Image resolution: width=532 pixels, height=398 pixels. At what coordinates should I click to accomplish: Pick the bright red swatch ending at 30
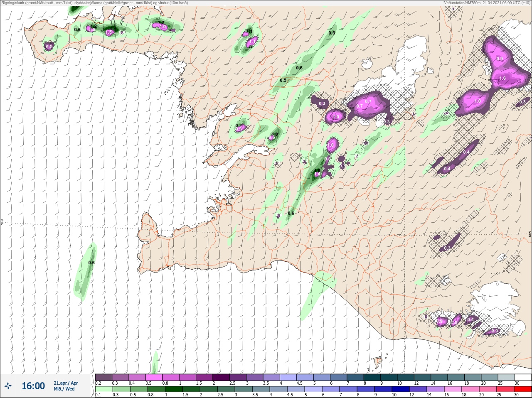[x=522, y=389]
